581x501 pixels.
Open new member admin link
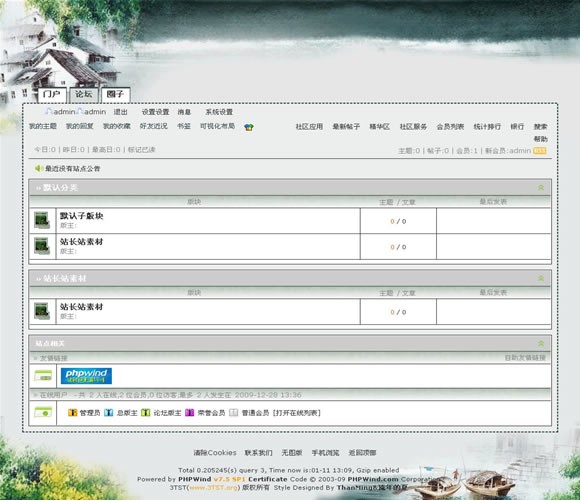coord(519,151)
